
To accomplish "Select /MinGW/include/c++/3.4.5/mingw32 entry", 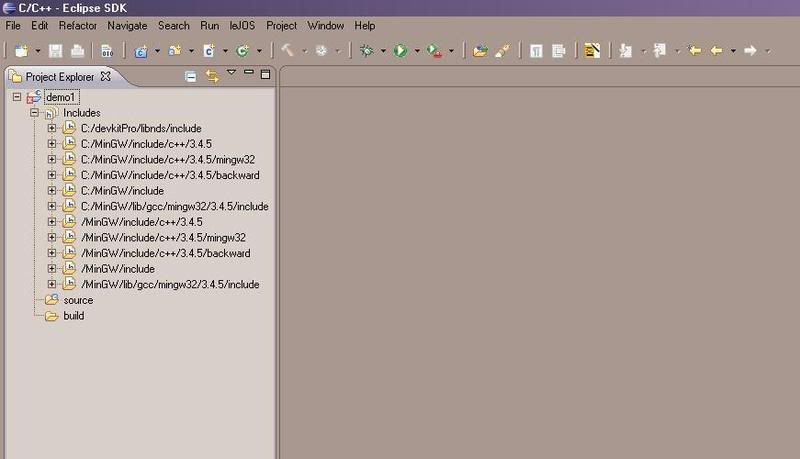I will tap(163, 238).
